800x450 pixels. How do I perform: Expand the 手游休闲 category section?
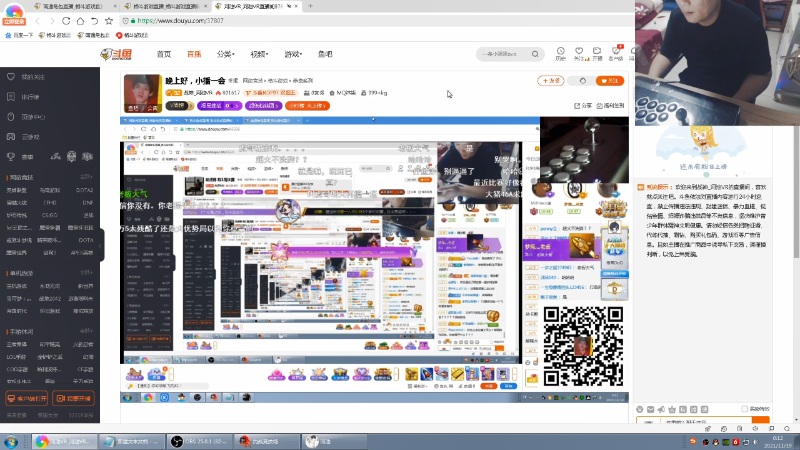click(86, 331)
